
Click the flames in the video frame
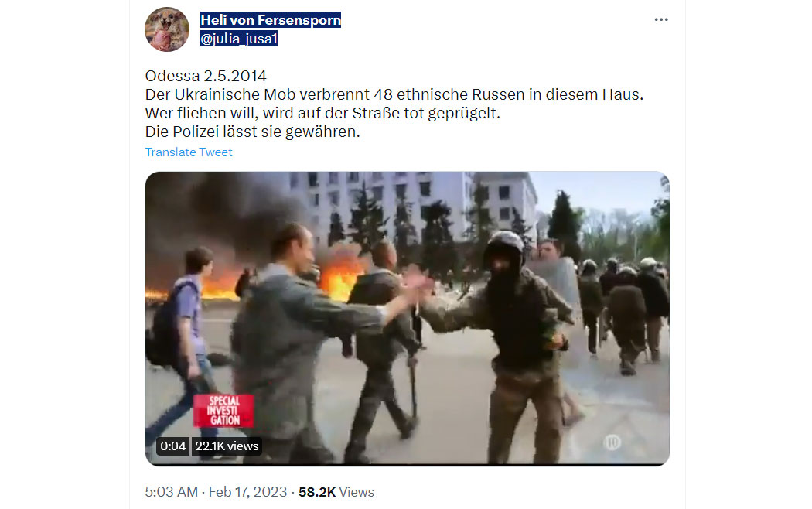(x=339, y=277)
